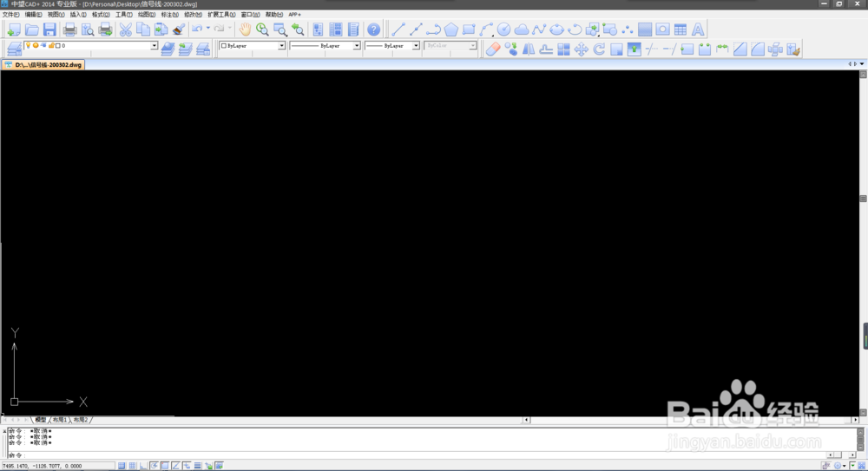Open the Help question mark icon

point(373,29)
